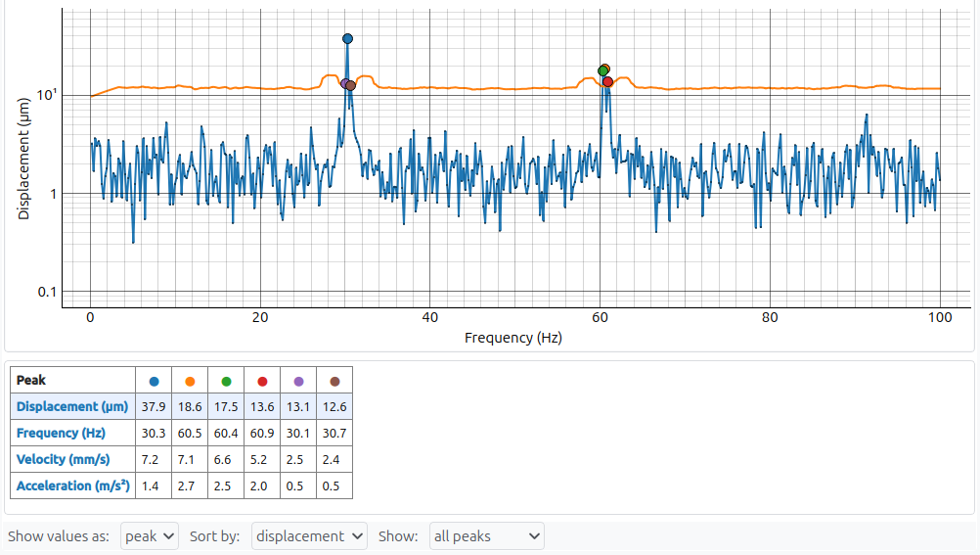The image size is (980, 555).
Task: Click the purple peak marker on the chart near 30.1 Hz
Action: click(344, 83)
